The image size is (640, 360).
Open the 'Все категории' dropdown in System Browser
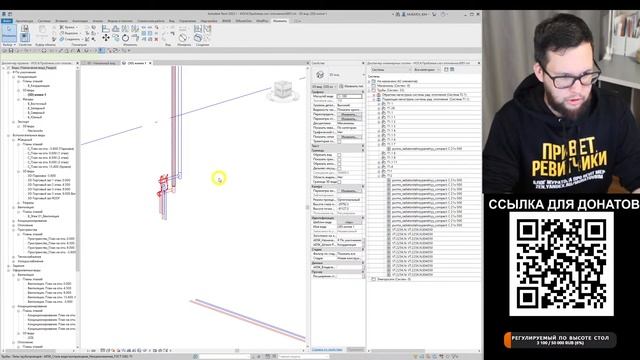pos(426,70)
